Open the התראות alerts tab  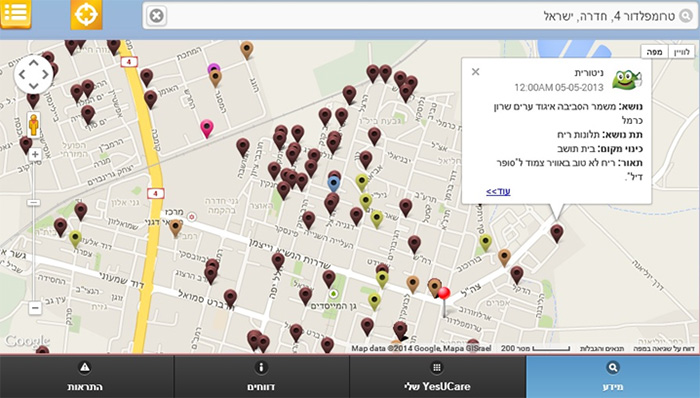pyautogui.click(x=85, y=377)
